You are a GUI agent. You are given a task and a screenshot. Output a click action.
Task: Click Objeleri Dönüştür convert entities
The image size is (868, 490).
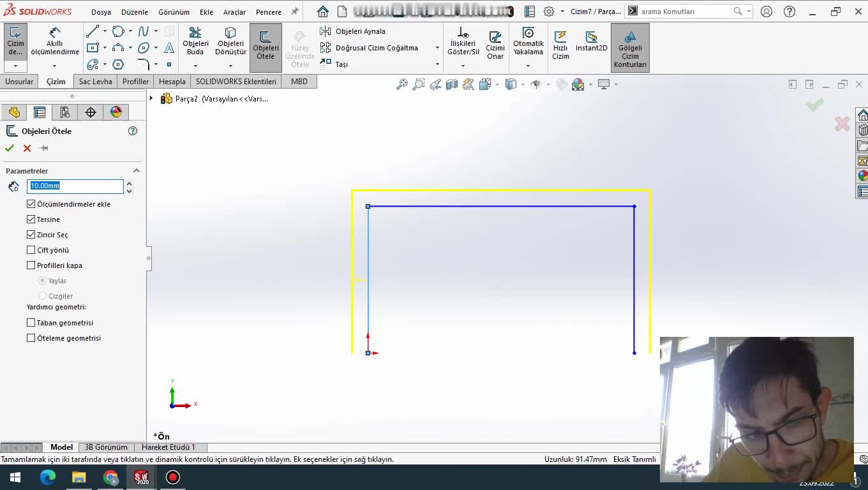[x=230, y=41]
